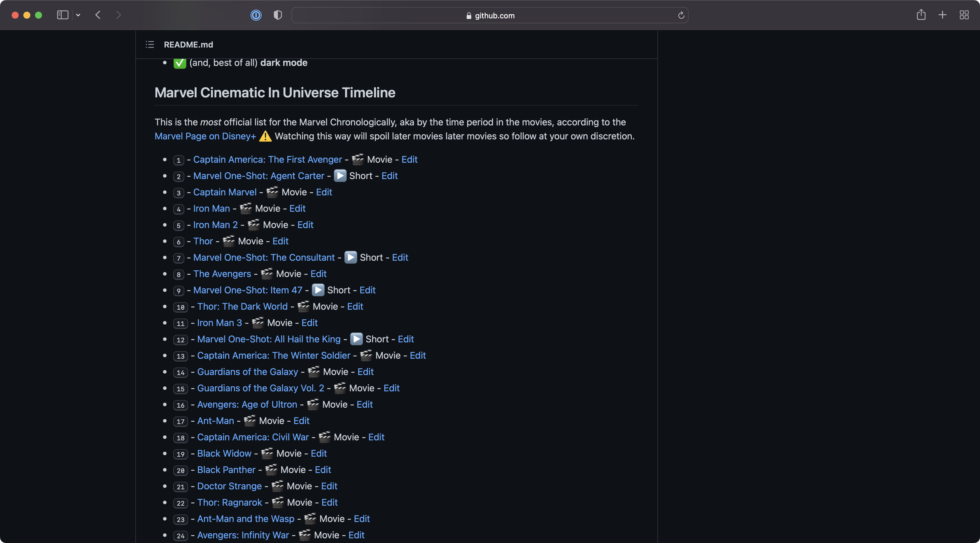Open Marvel One-Shot: The Consultant link

pyautogui.click(x=264, y=258)
